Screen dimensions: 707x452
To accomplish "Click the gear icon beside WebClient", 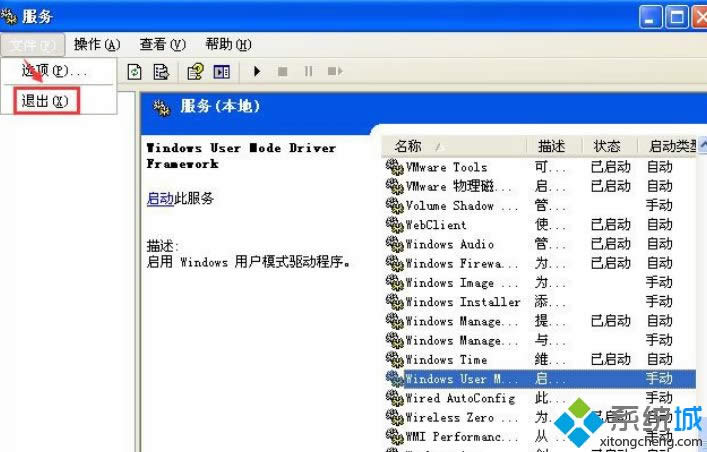I will (394, 225).
